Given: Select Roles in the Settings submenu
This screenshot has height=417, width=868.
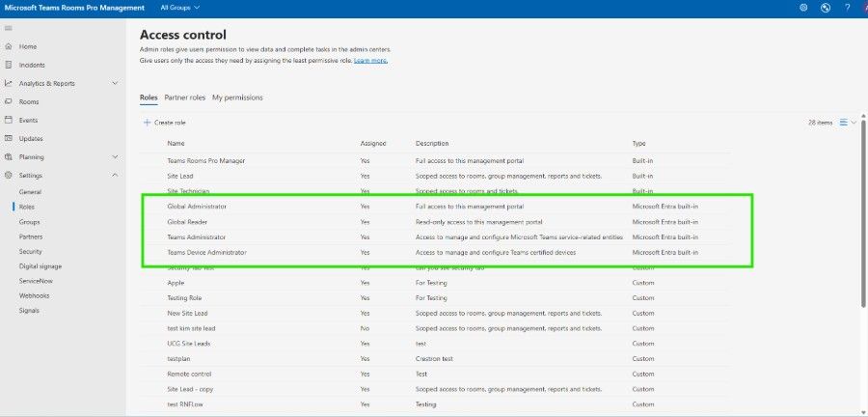Looking at the screenshot, I should click(x=27, y=207).
